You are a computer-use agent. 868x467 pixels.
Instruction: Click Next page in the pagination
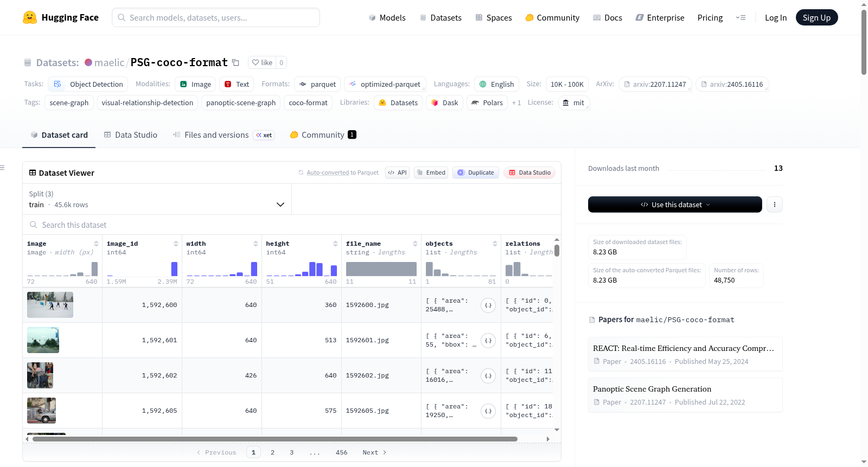(x=374, y=452)
